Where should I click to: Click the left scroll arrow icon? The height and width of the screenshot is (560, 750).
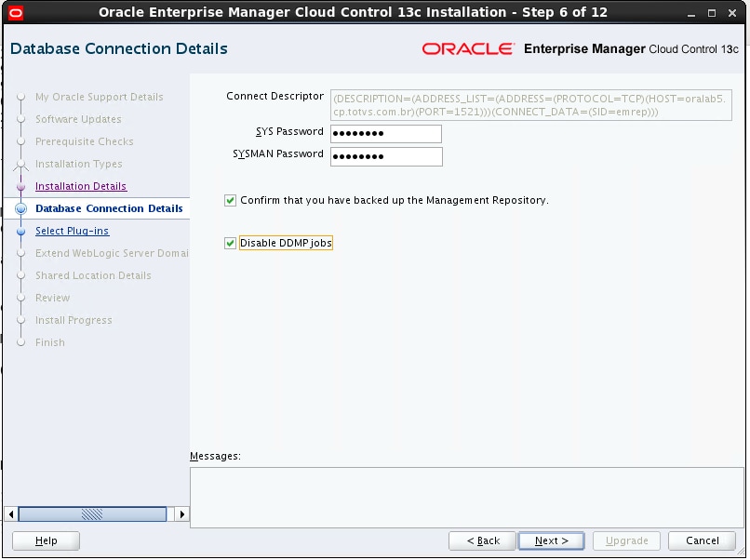coord(8,513)
